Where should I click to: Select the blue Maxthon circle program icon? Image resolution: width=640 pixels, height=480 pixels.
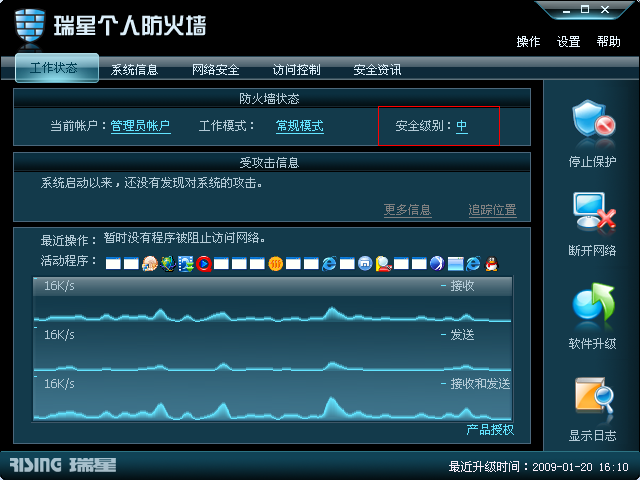click(x=365, y=264)
